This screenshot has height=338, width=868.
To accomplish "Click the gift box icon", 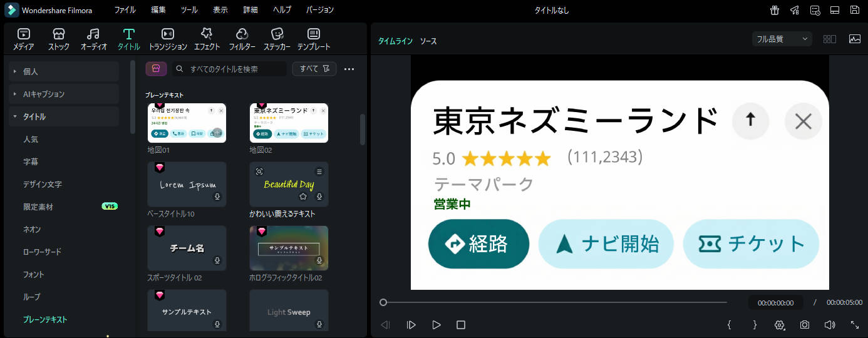I will click(x=775, y=10).
